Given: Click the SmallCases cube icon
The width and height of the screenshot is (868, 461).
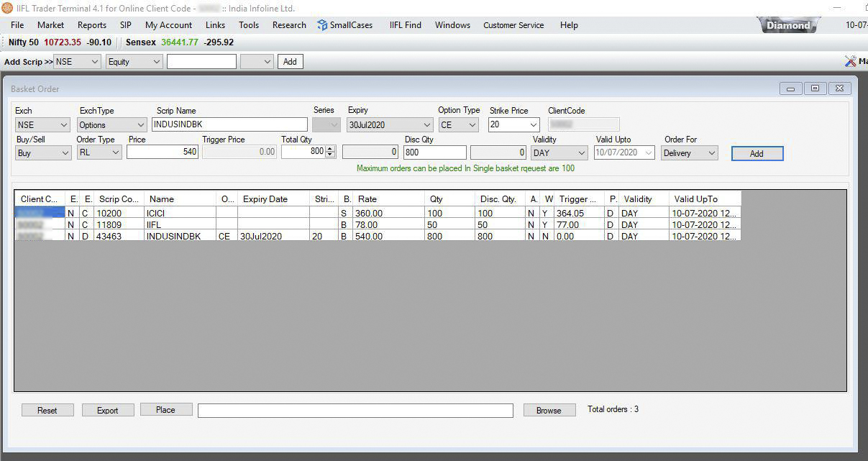Looking at the screenshot, I should (x=322, y=25).
